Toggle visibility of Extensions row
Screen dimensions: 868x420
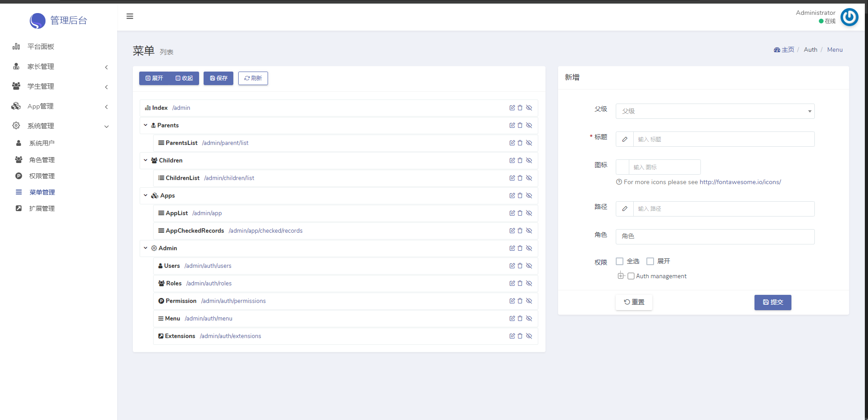pyautogui.click(x=529, y=336)
